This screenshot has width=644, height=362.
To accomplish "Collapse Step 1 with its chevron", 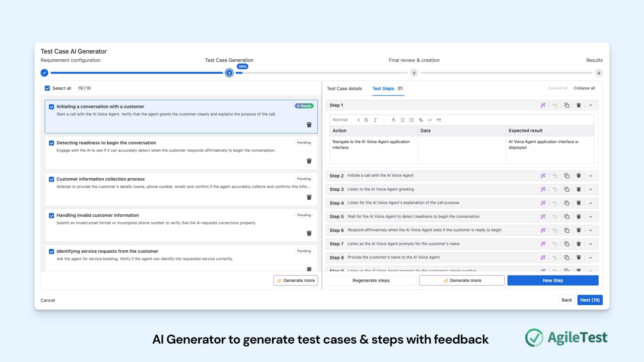I will (591, 105).
